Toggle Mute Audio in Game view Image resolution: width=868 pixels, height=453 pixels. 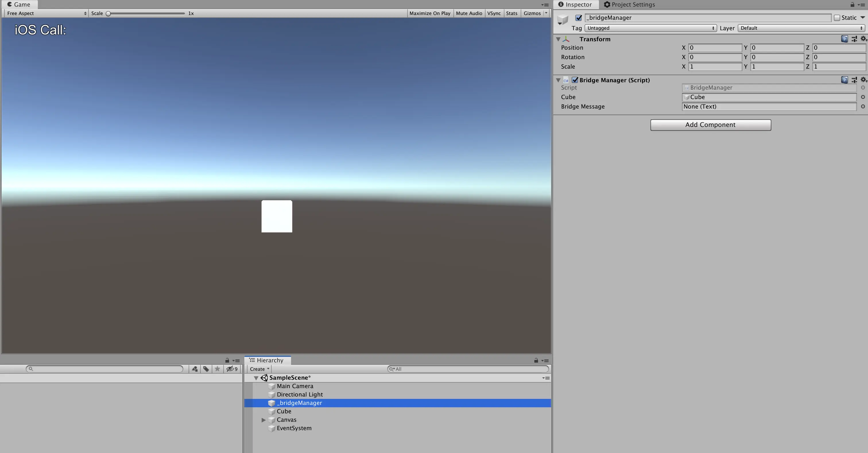[x=469, y=13]
